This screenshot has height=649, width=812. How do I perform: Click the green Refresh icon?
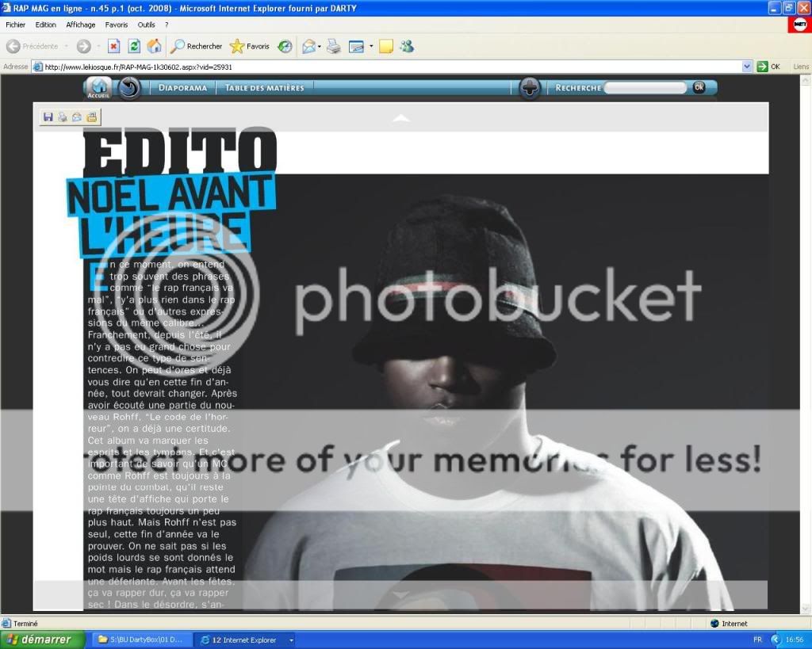point(133,47)
